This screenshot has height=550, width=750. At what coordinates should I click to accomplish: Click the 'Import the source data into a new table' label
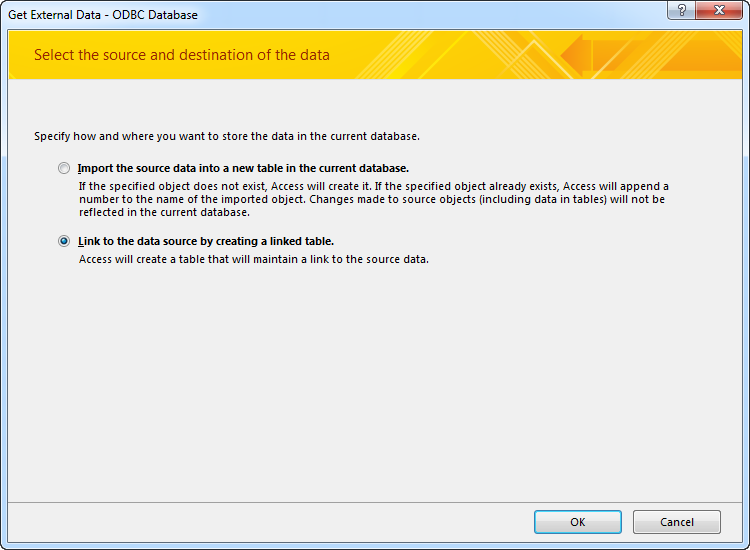[x=243, y=168]
